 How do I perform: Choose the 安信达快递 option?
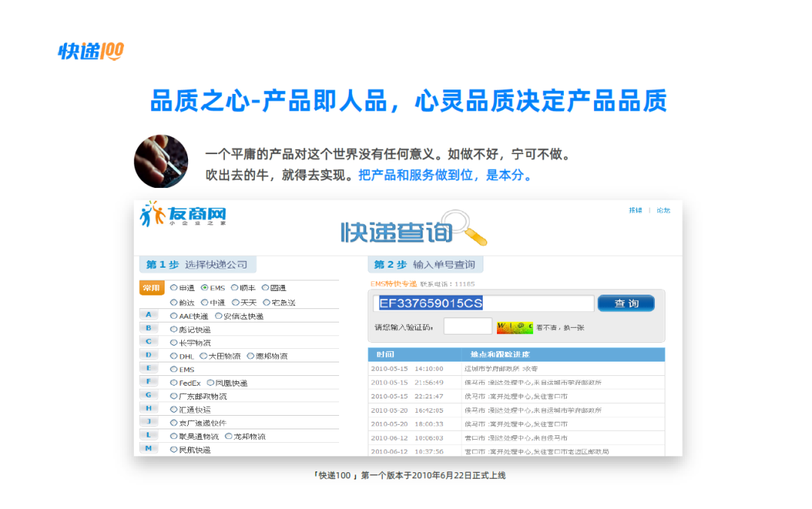pos(219,316)
